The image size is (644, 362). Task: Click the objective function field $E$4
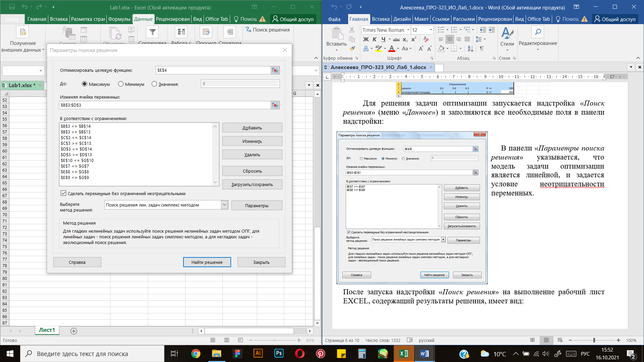pyautogui.click(x=213, y=70)
